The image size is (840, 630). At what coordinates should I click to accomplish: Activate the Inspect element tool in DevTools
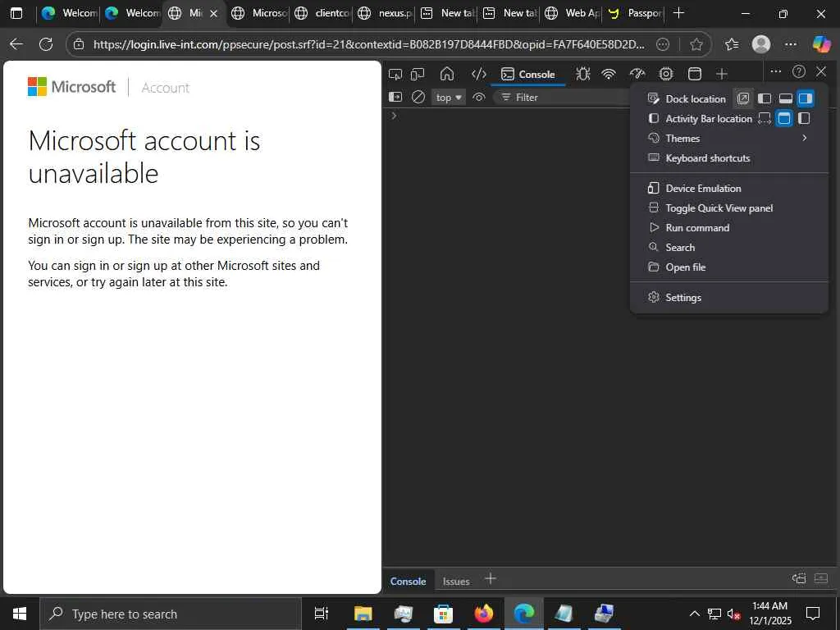click(x=395, y=74)
